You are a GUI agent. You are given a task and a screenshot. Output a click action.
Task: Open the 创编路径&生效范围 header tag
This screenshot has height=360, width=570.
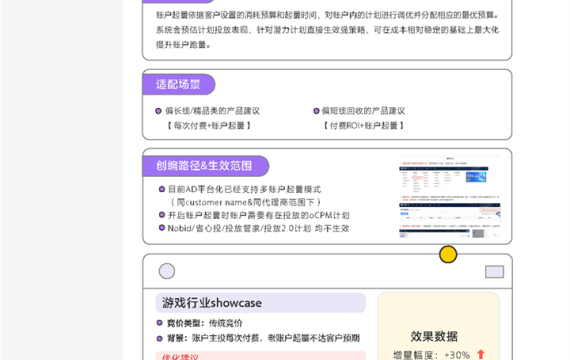coord(205,166)
